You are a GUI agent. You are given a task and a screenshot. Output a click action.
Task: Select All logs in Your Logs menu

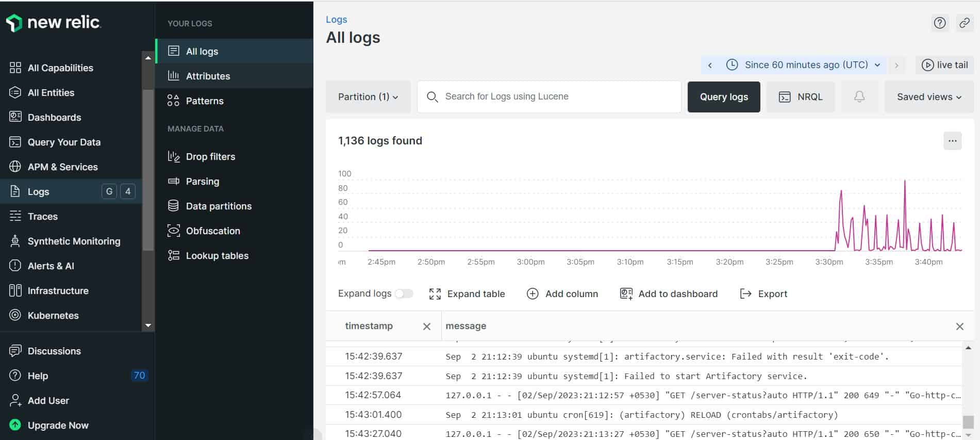(235, 51)
